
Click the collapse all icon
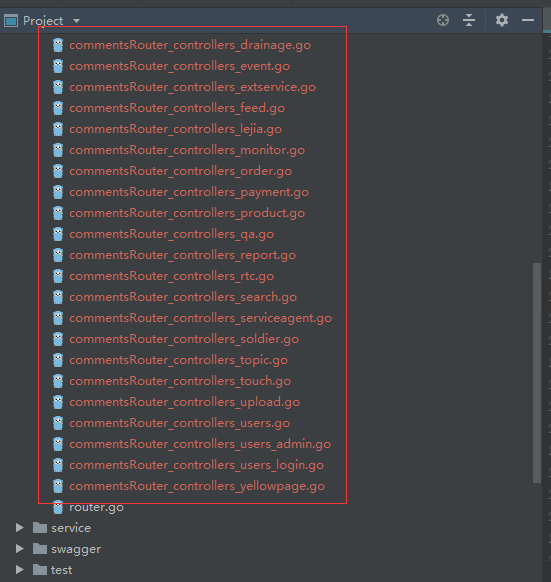[469, 20]
